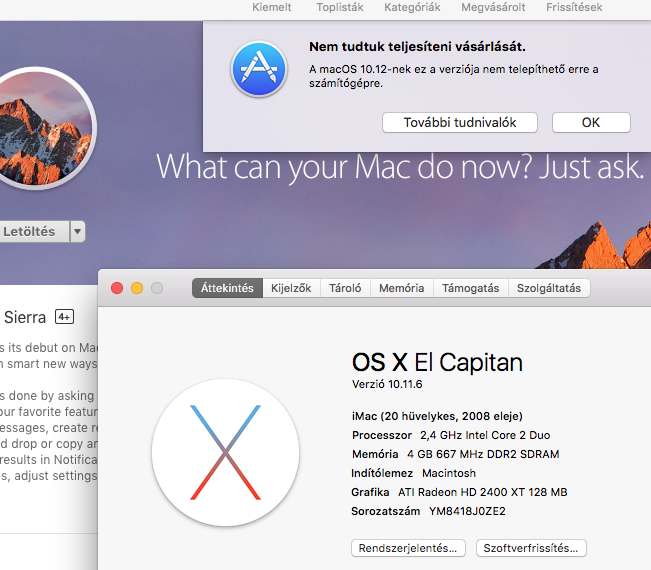This screenshot has height=570, width=651.
Task: Click the Szoftverfrissítés… button
Action: [x=531, y=548]
